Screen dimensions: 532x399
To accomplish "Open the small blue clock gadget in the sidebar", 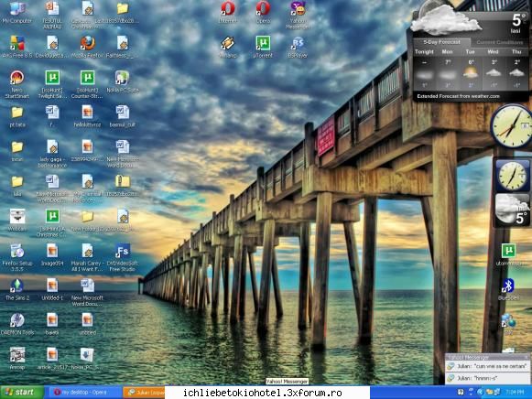I will [513, 175].
